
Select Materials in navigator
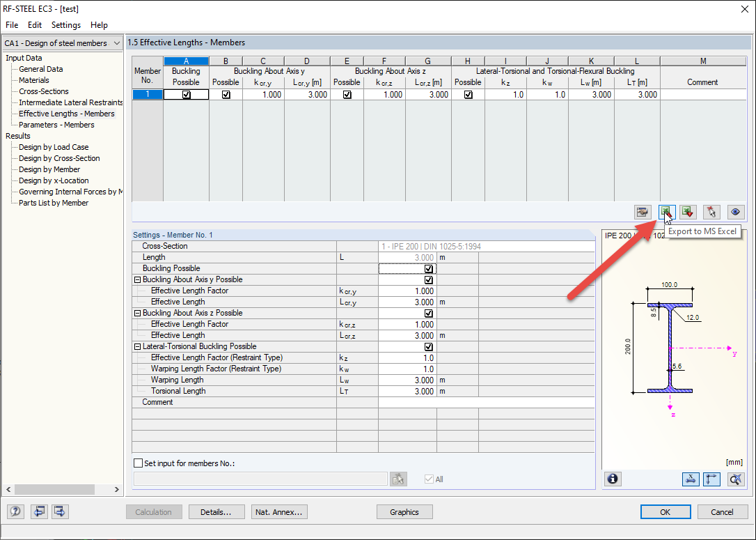coord(33,80)
